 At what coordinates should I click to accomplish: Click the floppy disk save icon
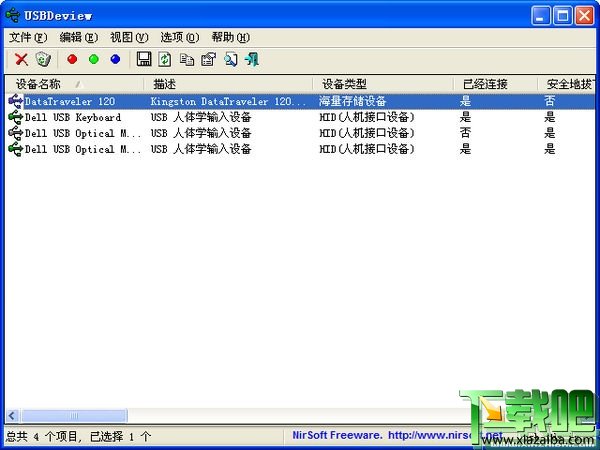[144, 59]
